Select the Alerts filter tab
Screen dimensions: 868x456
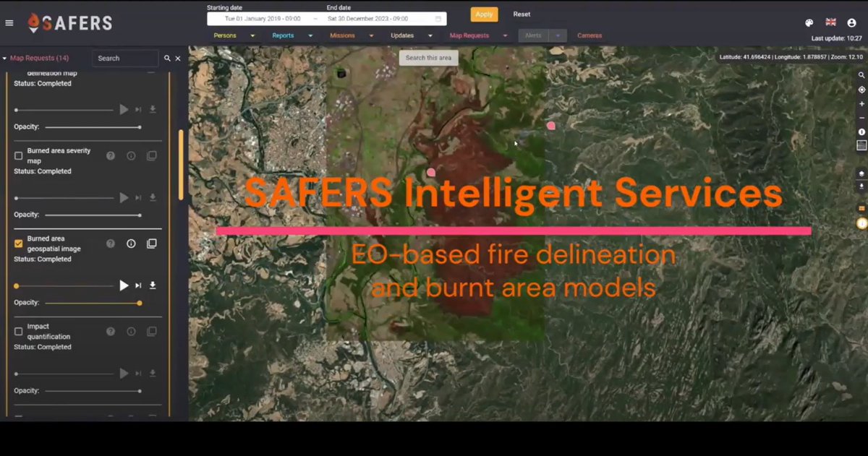533,35
